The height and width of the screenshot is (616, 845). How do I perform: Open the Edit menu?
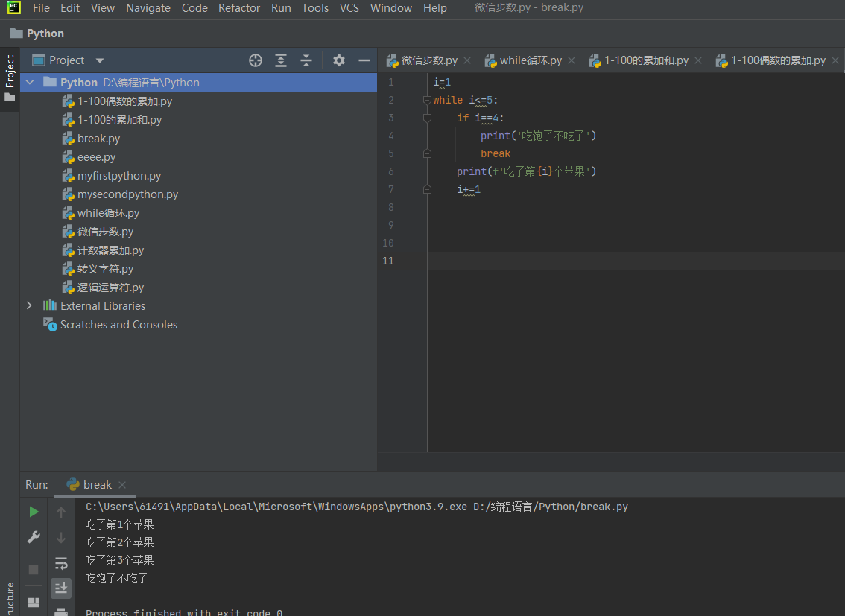(70, 8)
